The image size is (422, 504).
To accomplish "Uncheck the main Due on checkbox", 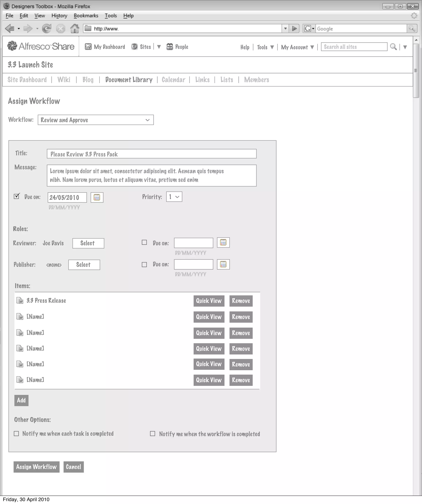I will [x=16, y=196].
